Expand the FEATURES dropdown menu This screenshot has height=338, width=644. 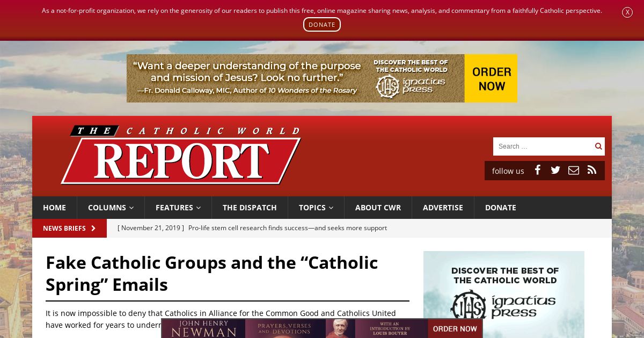click(x=178, y=208)
